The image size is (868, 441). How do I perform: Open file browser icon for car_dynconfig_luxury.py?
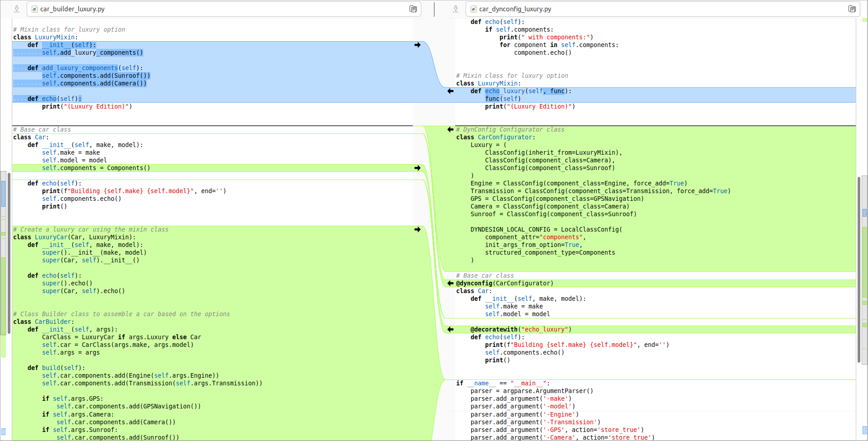[852, 9]
